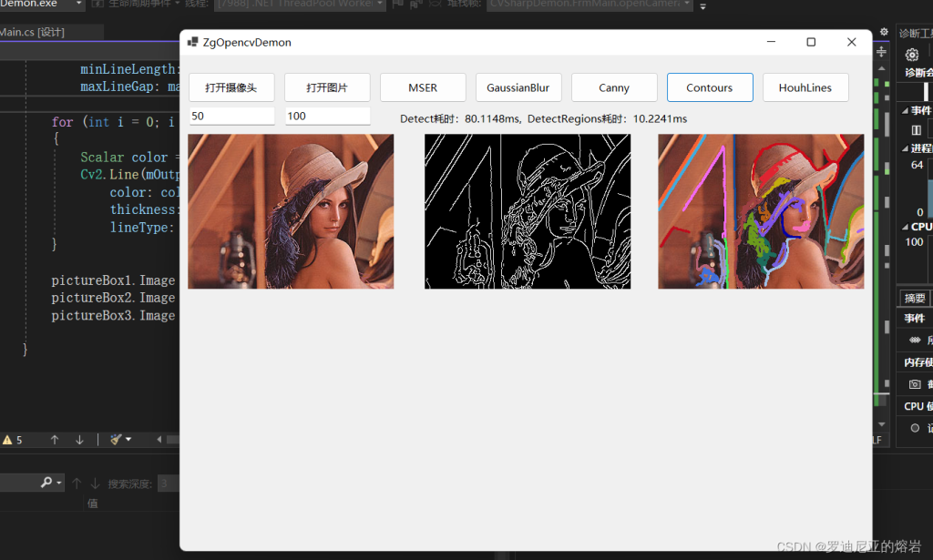The width and height of the screenshot is (933, 560).
Task: Open the process Demon.exe dropdown
Action: tap(78, 5)
